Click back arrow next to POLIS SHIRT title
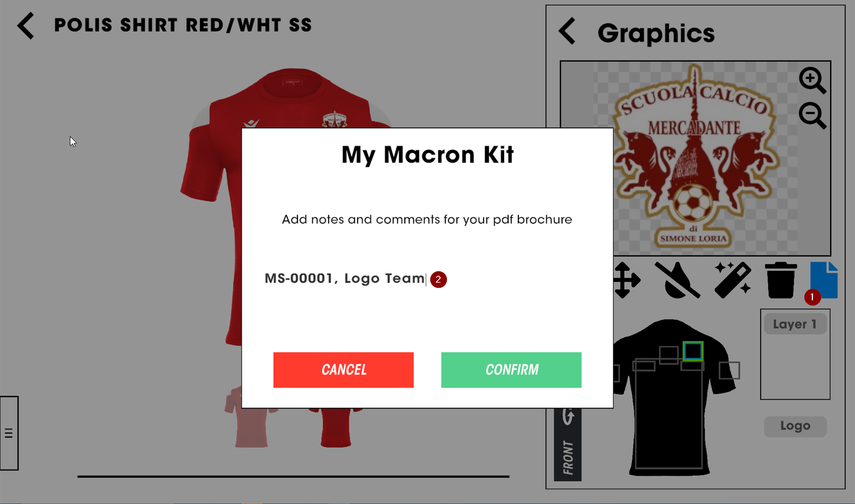 point(26,26)
